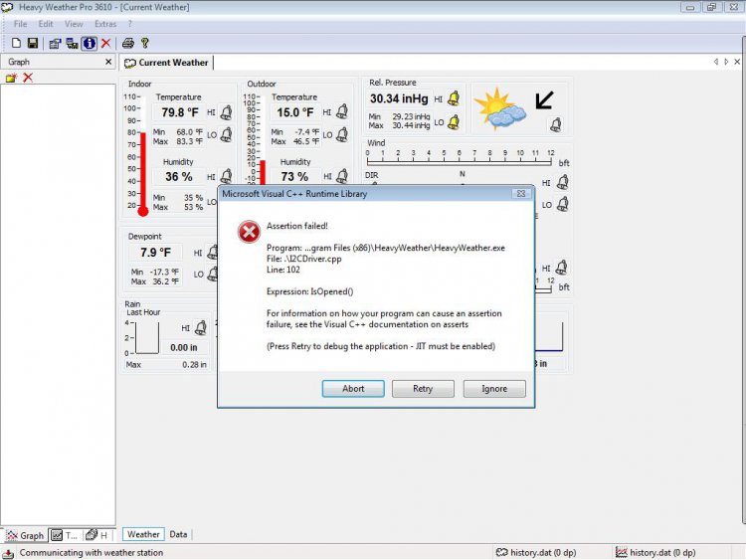Click the red error icon in dialog
Image resolution: width=746 pixels, height=560 pixels.
[x=249, y=232]
